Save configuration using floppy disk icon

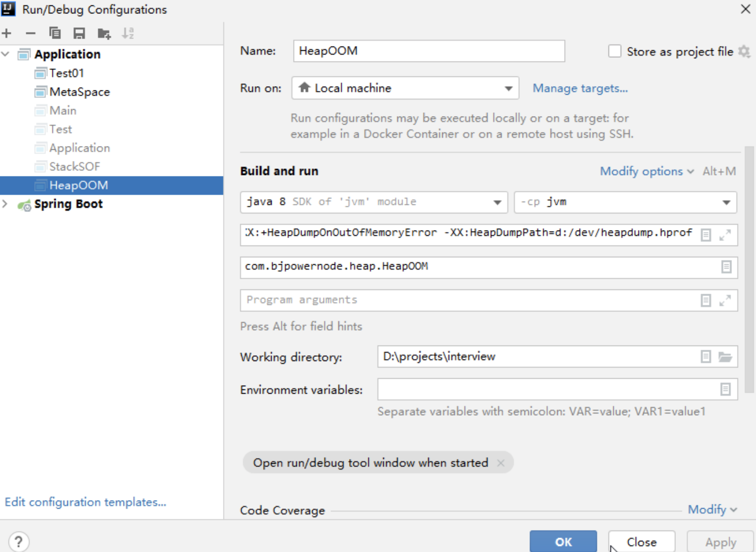coord(79,33)
